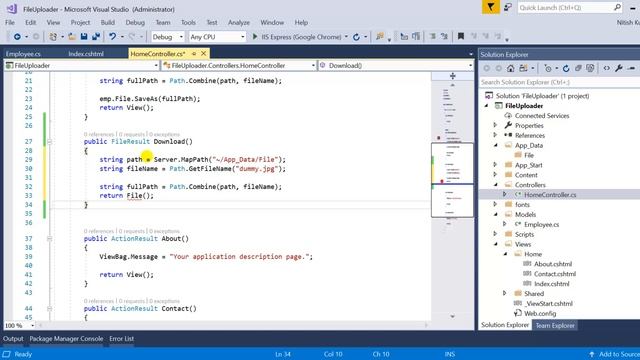This screenshot has height=360, width=640.
Task: Refresh Solution Explorer
Action: 566,68
